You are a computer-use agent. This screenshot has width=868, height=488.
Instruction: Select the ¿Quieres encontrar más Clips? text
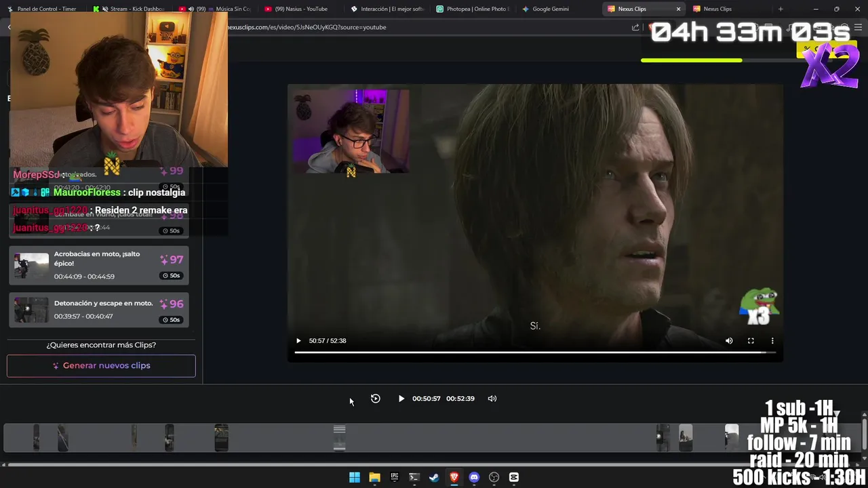(101, 345)
